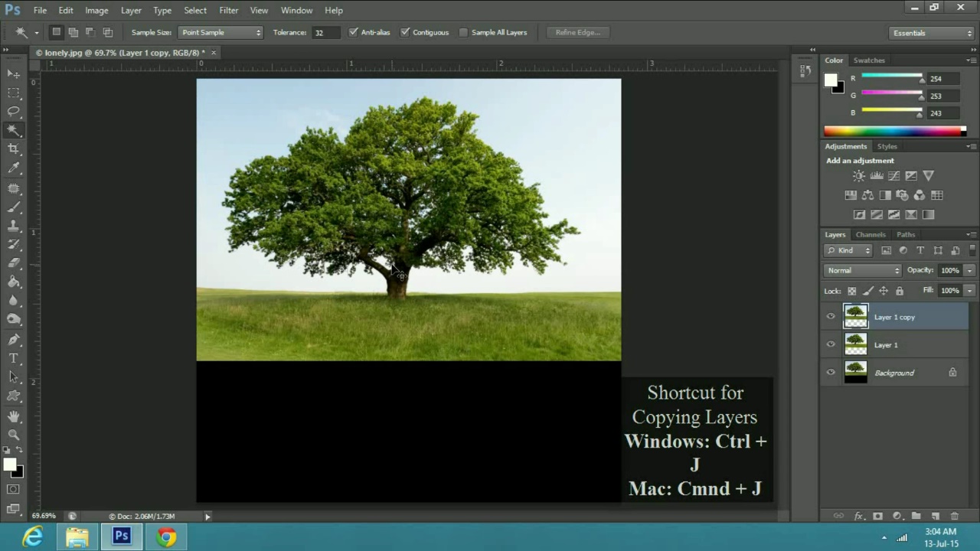Hide Layer 1 using its eye icon

831,344
